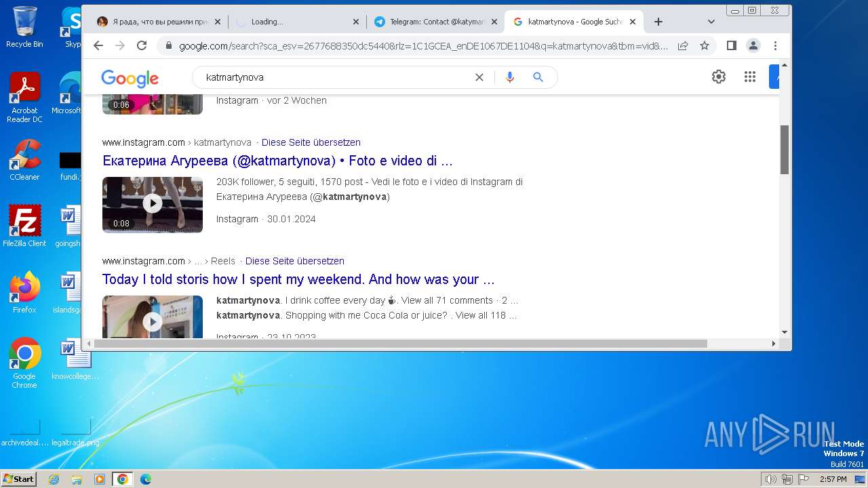This screenshot has height=488, width=868.
Task: Open Chrome profile avatar menu
Action: pyautogui.click(x=753, y=45)
